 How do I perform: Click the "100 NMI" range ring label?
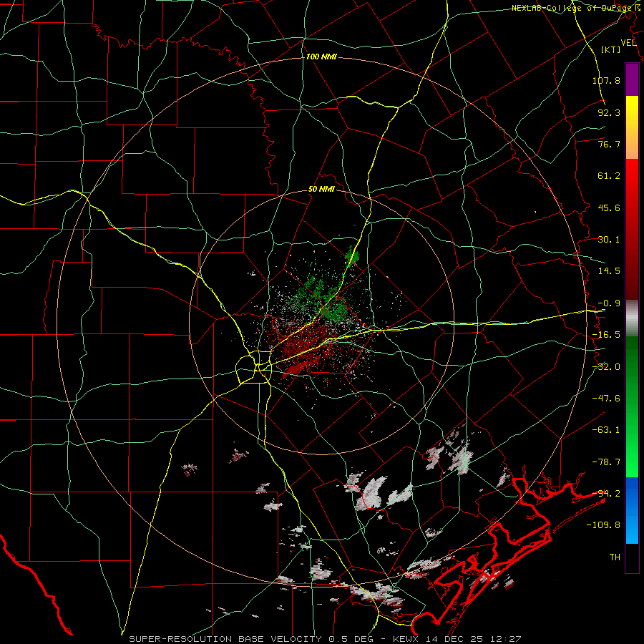[321, 57]
